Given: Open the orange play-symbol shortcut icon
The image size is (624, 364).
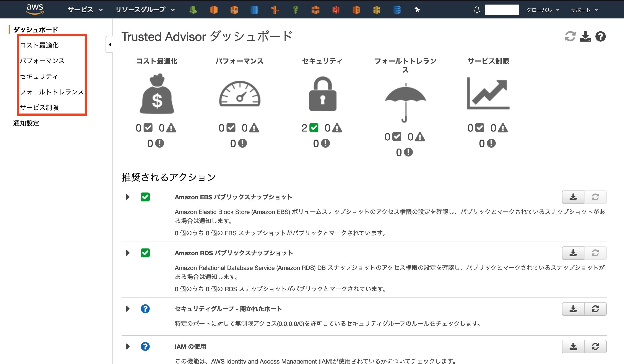Looking at the screenshot, I should point(356,10).
